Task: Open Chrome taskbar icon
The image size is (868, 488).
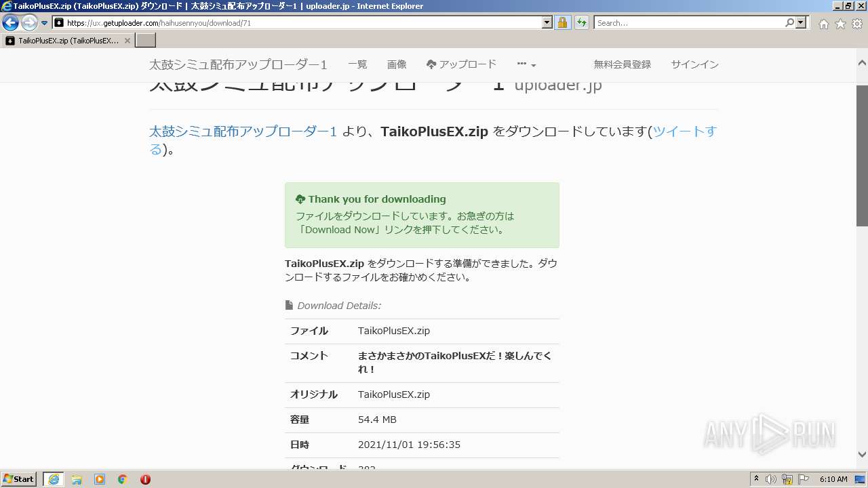Action: (123, 479)
